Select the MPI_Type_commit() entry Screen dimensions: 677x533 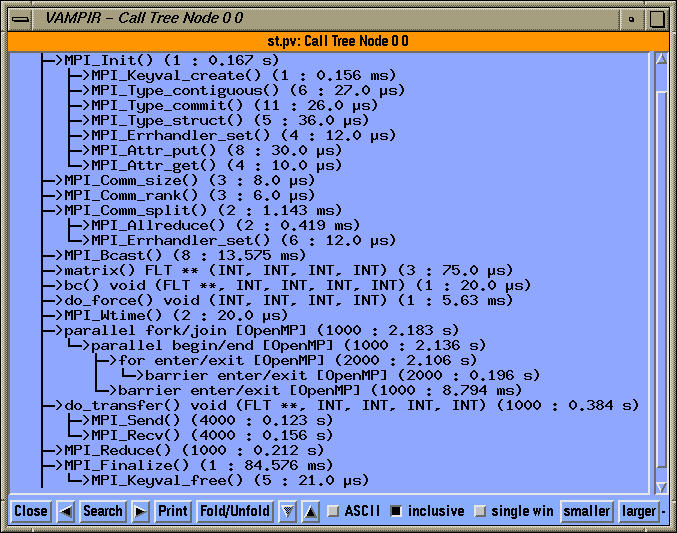[x=234, y=105]
